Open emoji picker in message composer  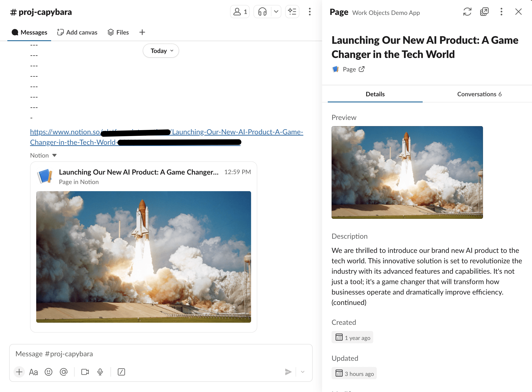[49, 372]
